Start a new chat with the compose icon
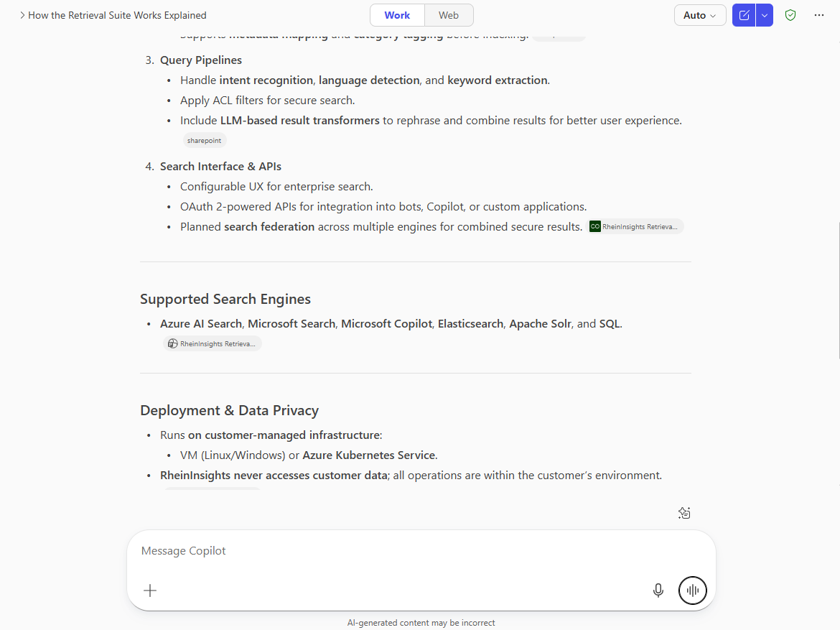 click(744, 14)
